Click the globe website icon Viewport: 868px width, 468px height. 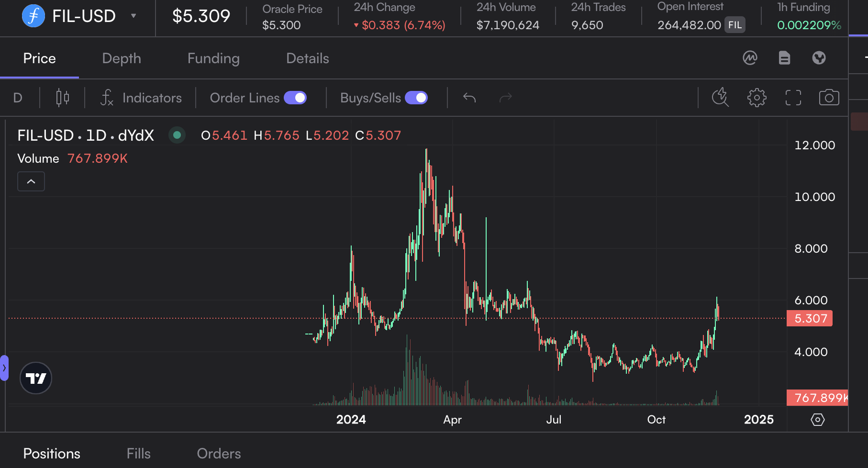click(x=819, y=58)
